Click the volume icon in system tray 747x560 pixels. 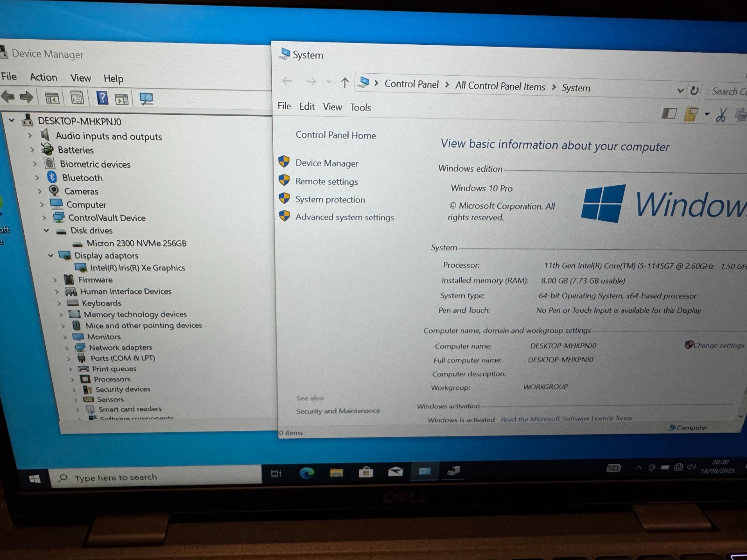(x=691, y=467)
